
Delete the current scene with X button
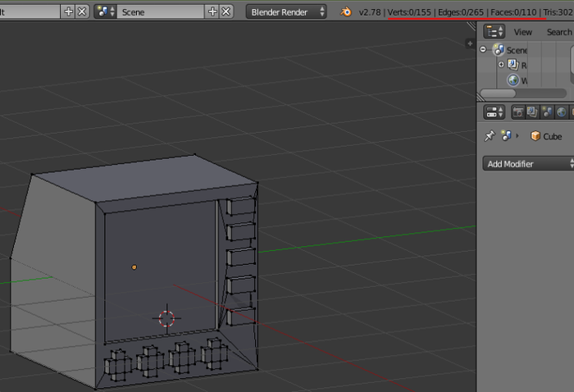227,11
